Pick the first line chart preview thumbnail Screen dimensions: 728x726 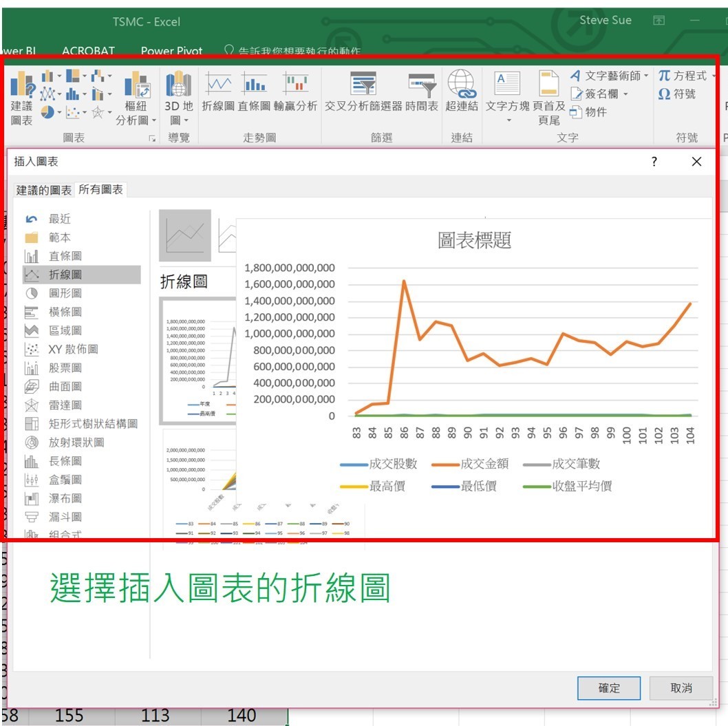(x=197, y=361)
